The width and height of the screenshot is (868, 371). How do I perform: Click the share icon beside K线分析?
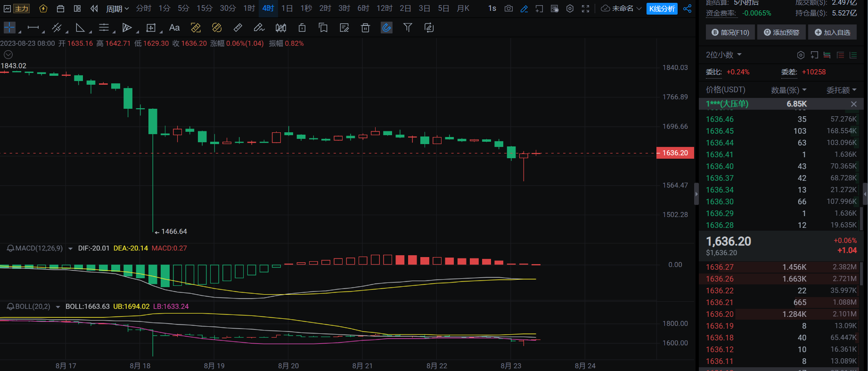click(688, 8)
